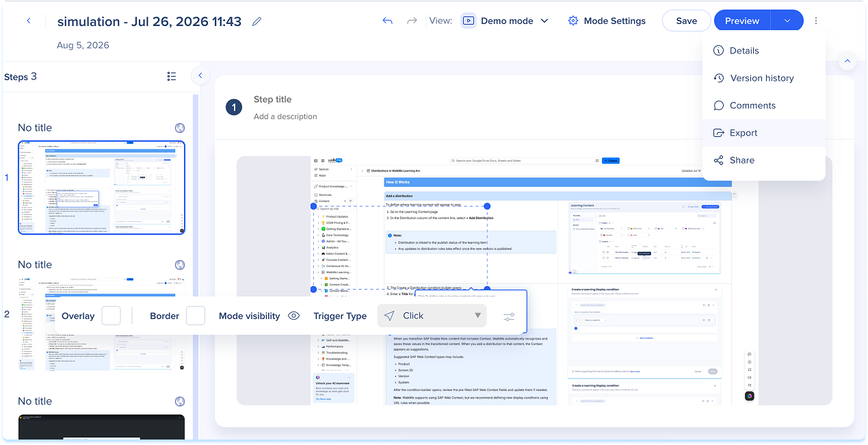Viewport: 868px width, 445px height.
Task: Collapse the Steps side panel
Action: (200, 75)
